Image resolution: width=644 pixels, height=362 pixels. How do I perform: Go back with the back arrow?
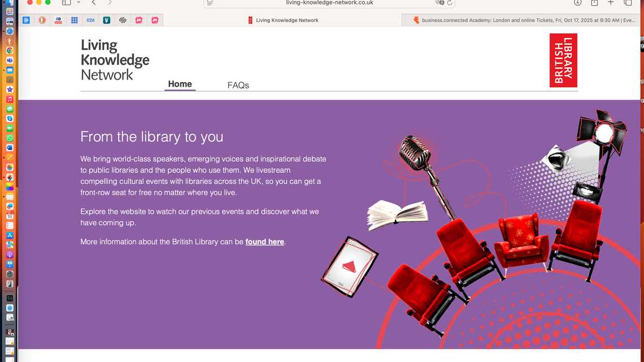[94, 3]
